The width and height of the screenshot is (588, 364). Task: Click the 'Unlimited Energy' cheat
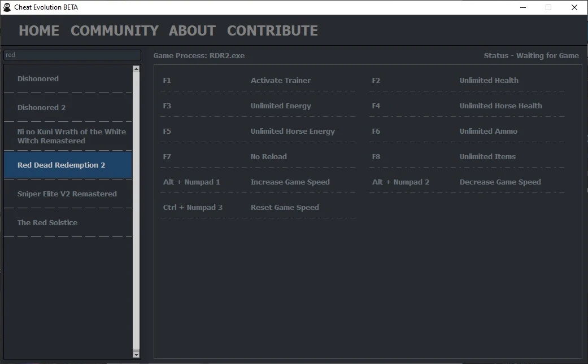pos(281,106)
